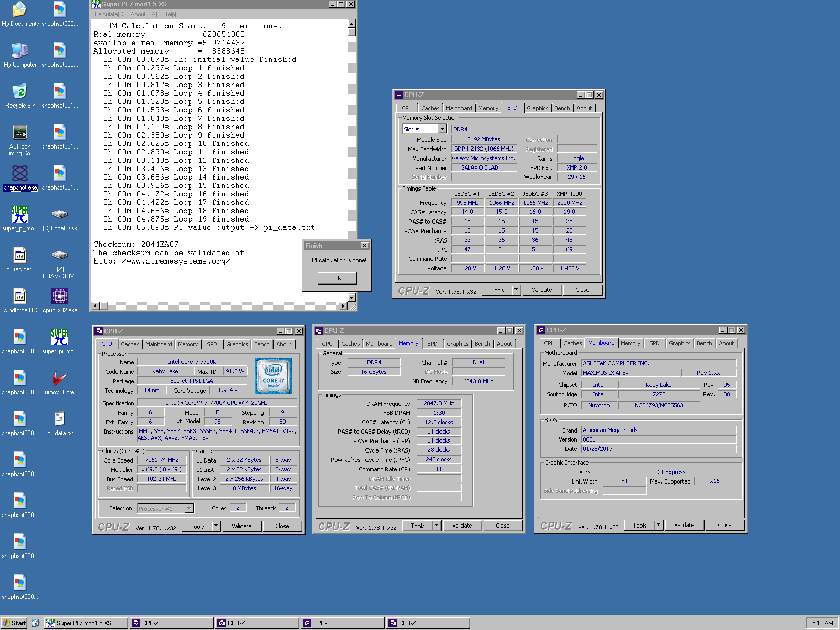Launch TurboV_Core desktop icon
The image size is (840, 630).
[x=60, y=383]
